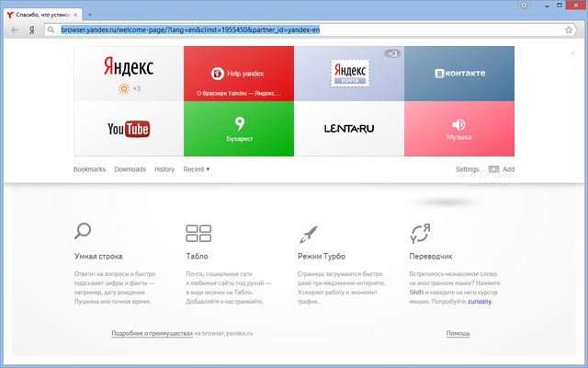Open the Подробнее о преимуществах link

pos(152,333)
